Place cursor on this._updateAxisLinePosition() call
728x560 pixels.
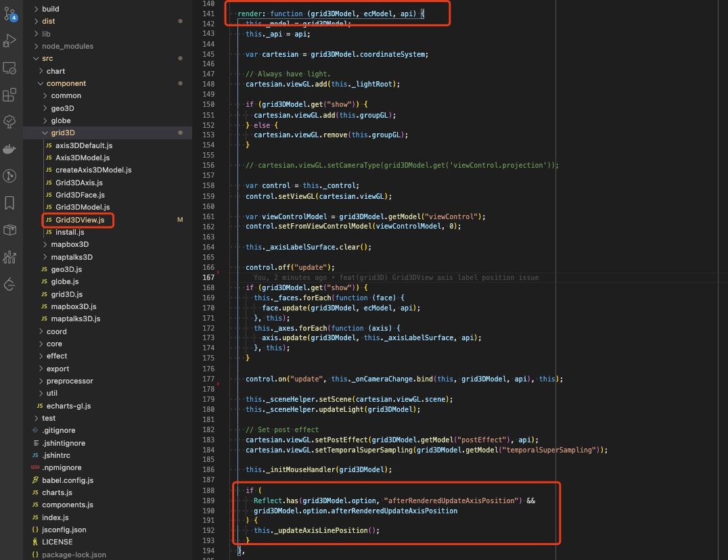317,530
